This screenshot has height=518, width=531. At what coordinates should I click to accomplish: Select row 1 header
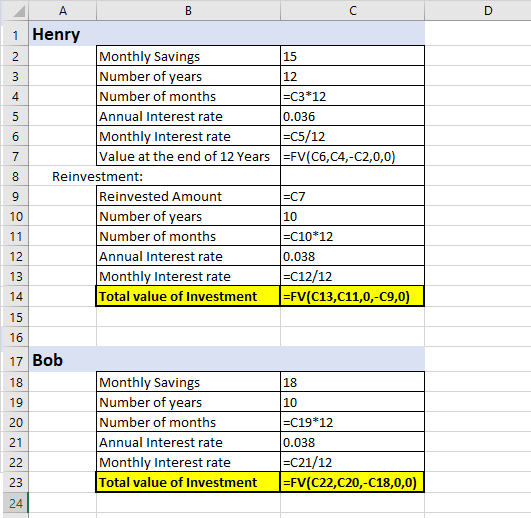pyautogui.click(x=16, y=35)
